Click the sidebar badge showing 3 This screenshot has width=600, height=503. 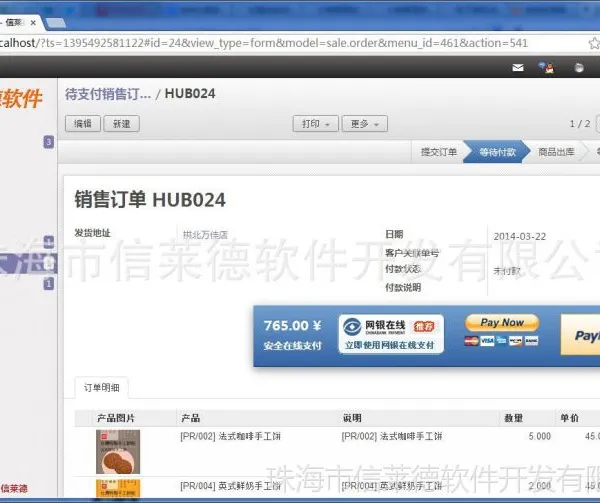49,142
